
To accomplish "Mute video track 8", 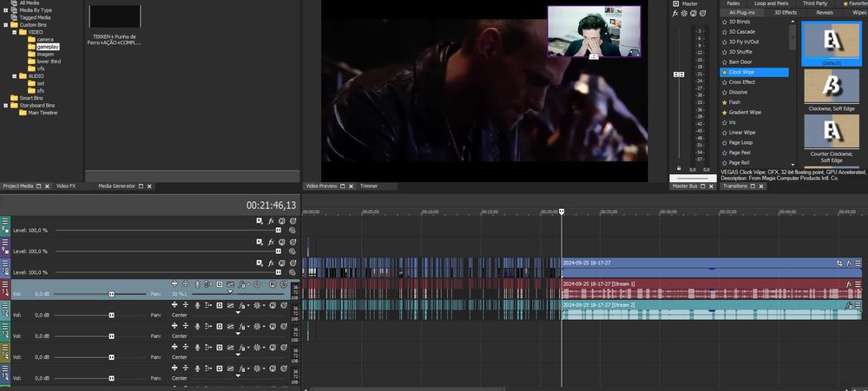I will point(282,221).
